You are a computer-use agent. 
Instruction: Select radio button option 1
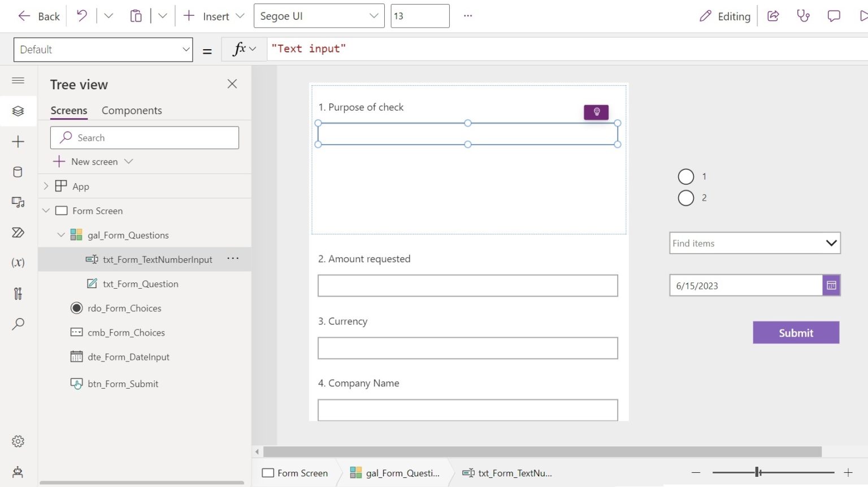click(x=685, y=176)
